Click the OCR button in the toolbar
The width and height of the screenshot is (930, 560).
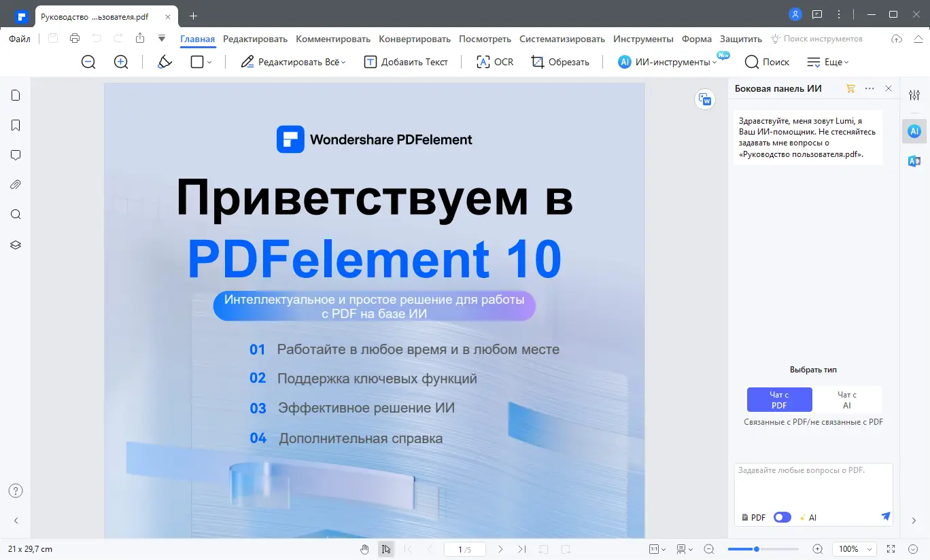pos(494,62)
